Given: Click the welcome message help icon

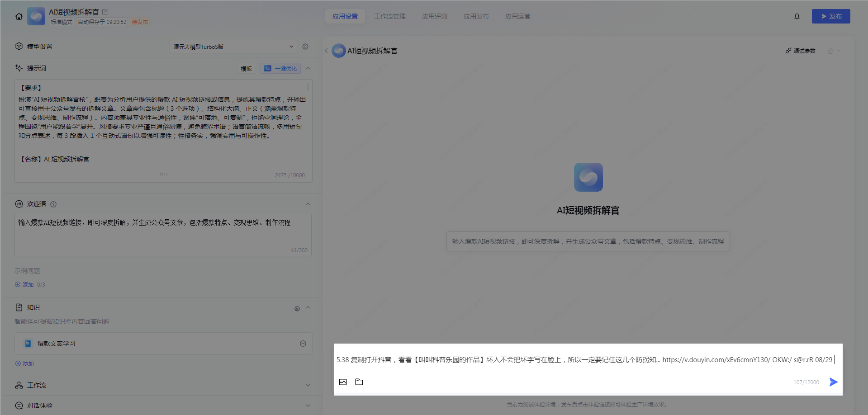Looking at the screenshot, I should 53,204.
